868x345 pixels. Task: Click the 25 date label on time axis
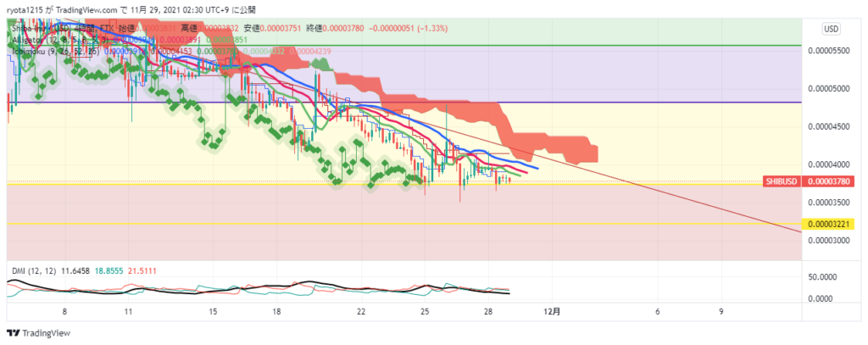(424, 311)
